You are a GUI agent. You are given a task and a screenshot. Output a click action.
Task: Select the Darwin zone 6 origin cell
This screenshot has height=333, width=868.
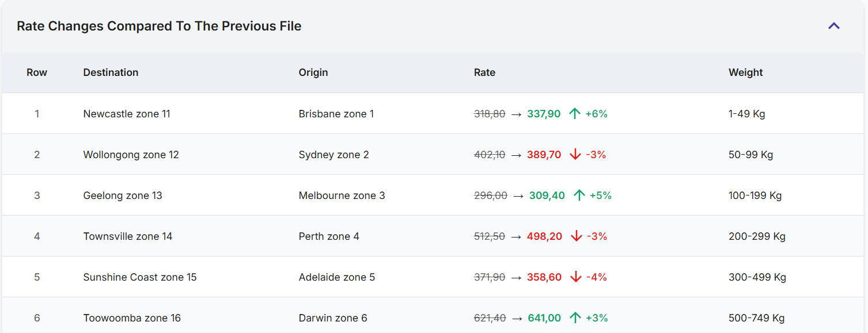(x=332, y=318)
